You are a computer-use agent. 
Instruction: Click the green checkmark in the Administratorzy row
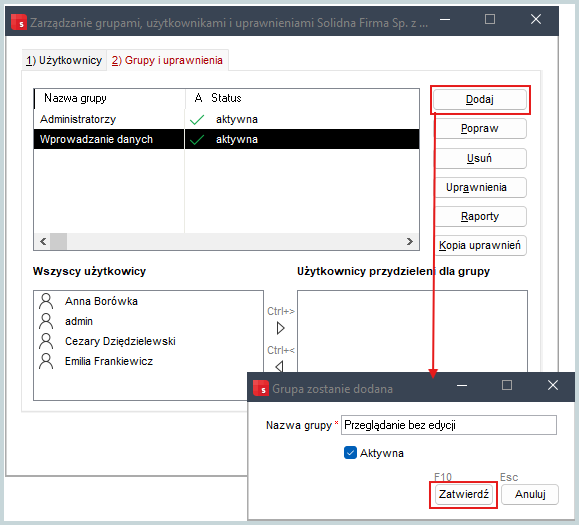coord(197,120)
